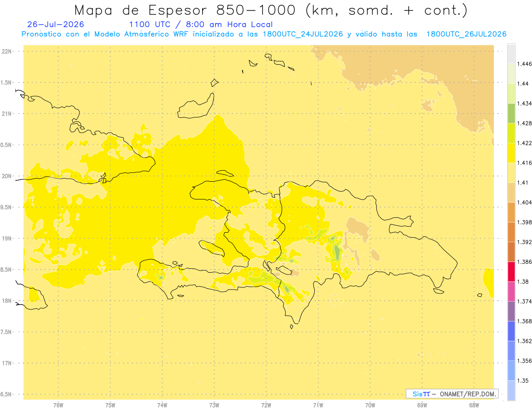Click the legend value '1.416'
The image size is (532, 411).
pyautogui.click(x=524, y=163)
